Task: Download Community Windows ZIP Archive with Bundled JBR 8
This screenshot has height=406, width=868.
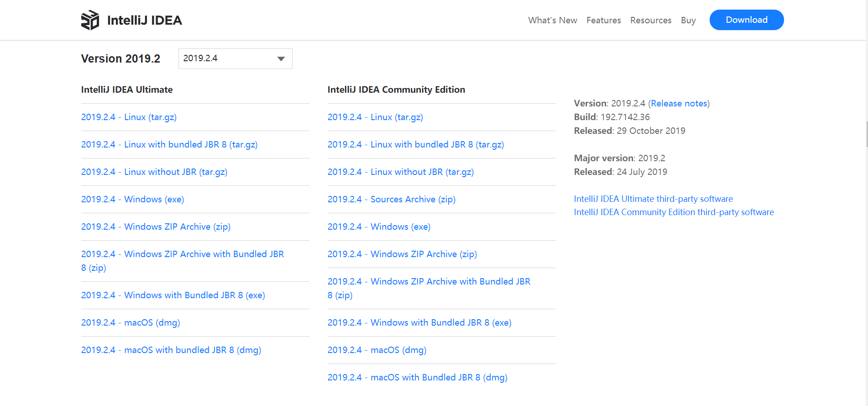Action: (429, 288)
